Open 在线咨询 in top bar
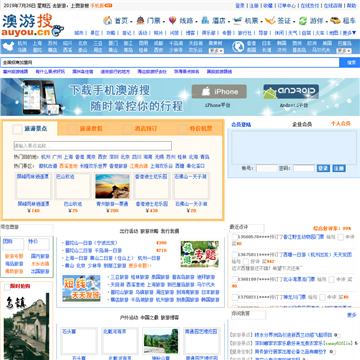Screen dimensions: 360x360 coord(333,6)
